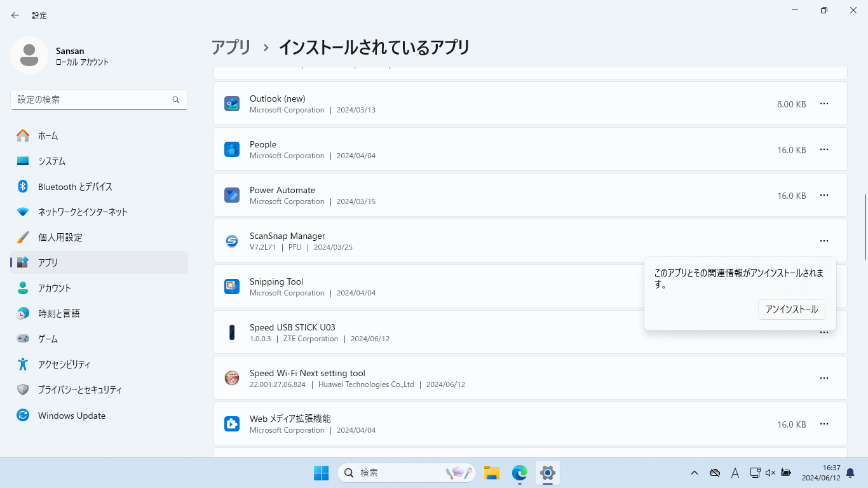868x488 pixels.
Task: Open Bluetooth とデバイス settings
Action: (x=99, y=186)
